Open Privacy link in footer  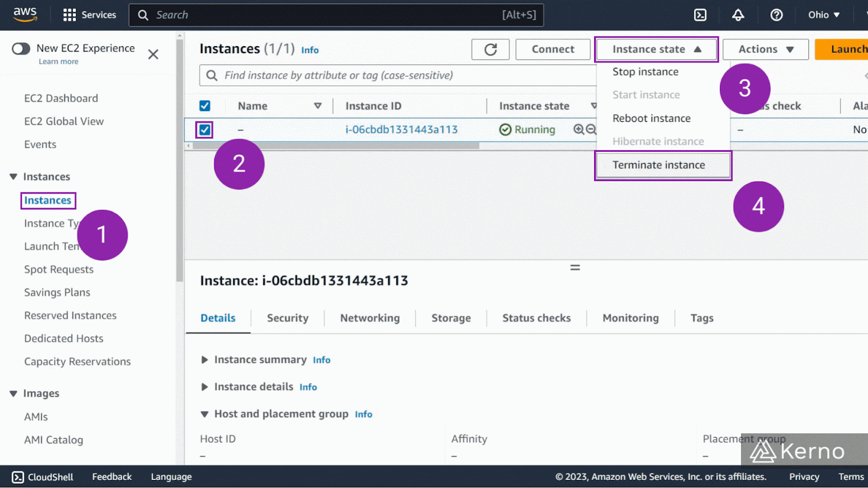[804, 477]
